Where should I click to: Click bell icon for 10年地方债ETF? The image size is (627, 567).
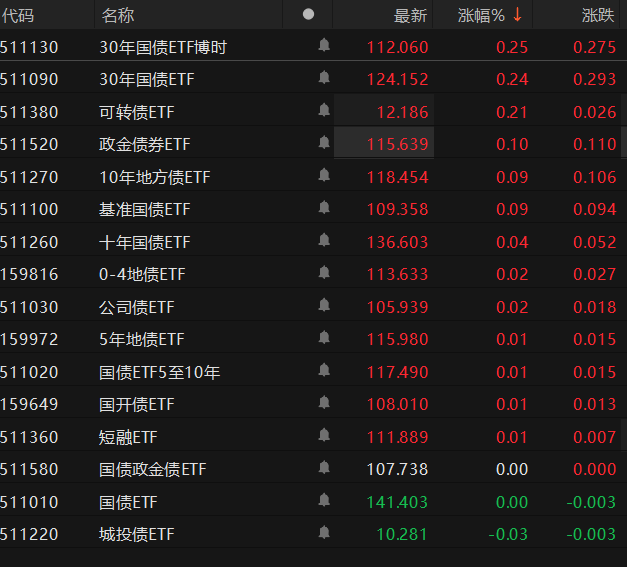click(x=324, y=175)
